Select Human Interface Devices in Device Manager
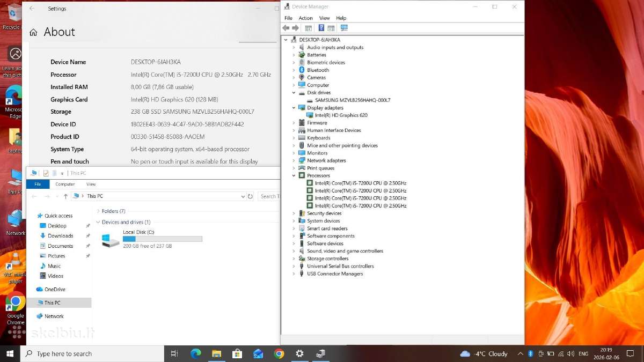Image resolution: width=644 pixels, height=362 pixels. pos(334,130)
